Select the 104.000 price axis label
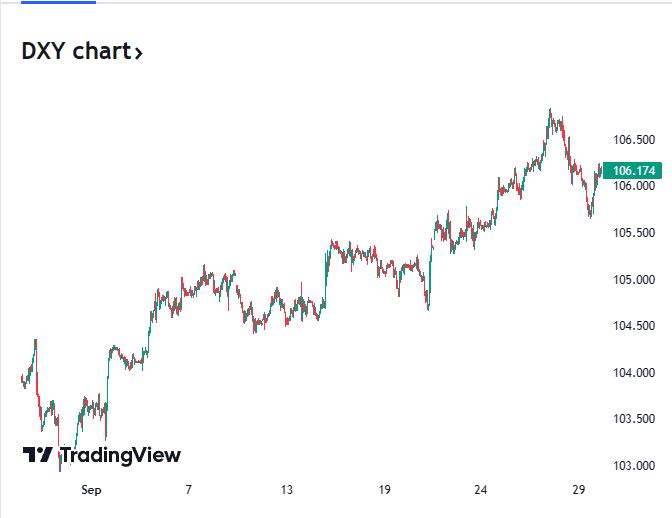Image resolution: width=672 pixels, height=518 pixels. tap(634, 373)
